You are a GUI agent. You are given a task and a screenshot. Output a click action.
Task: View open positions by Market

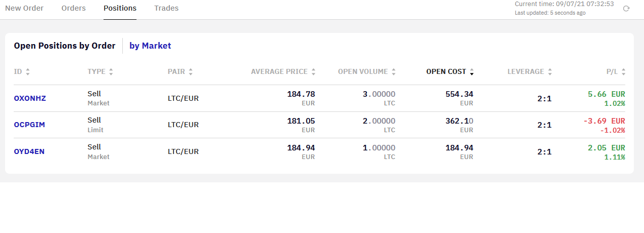point(150,46)
